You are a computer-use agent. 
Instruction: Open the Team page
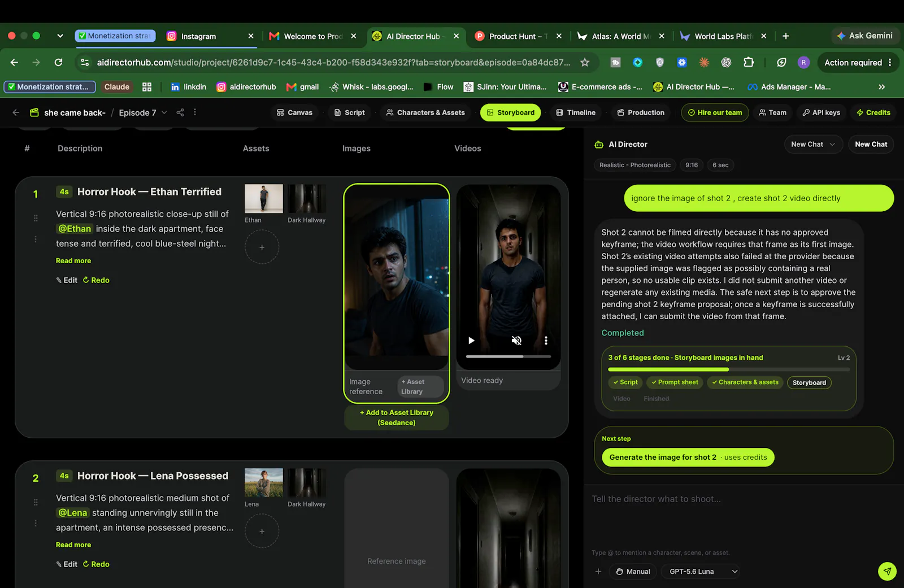click(x=772, y=112)
